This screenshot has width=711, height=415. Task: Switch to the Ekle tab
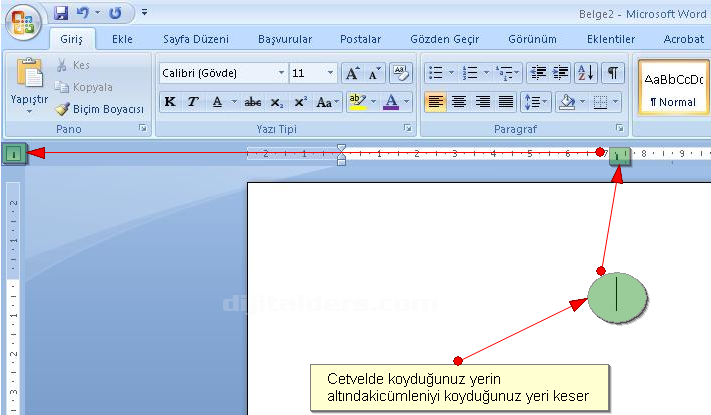pyautogui.click(x=122, y=39)
